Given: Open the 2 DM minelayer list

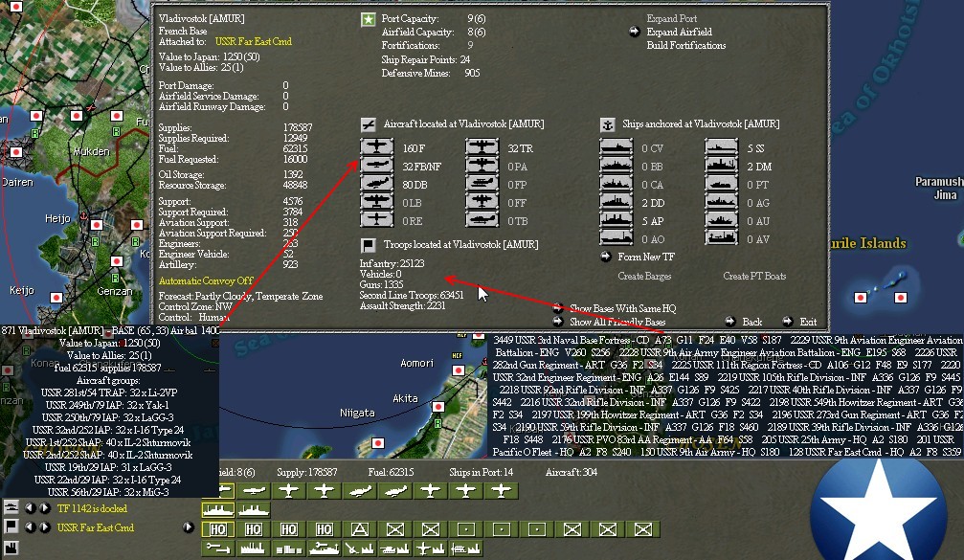Looking at the screenshot, I should click(x=721, y=166).
